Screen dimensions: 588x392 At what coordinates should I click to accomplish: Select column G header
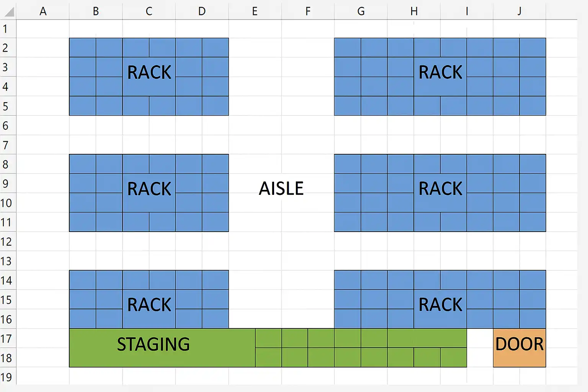coord(361,11)
